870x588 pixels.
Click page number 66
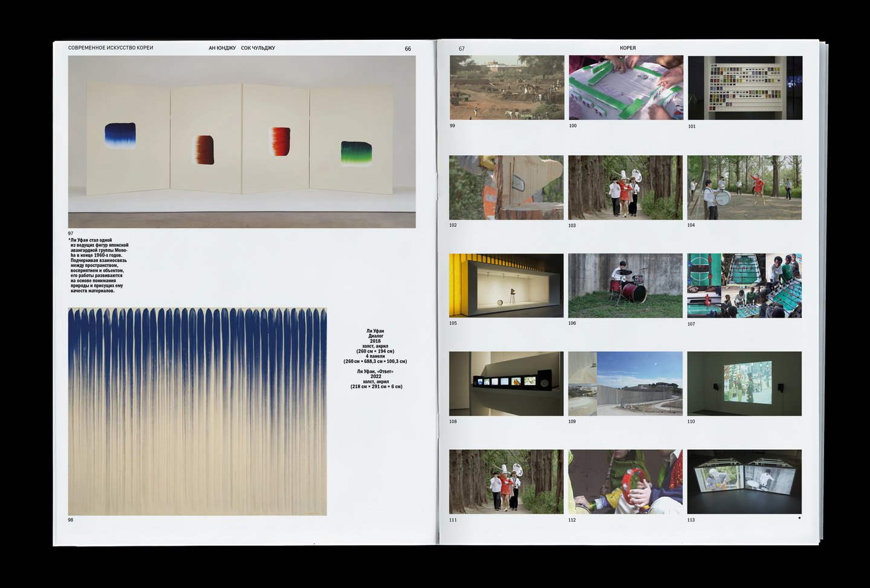tap(408, 49)
